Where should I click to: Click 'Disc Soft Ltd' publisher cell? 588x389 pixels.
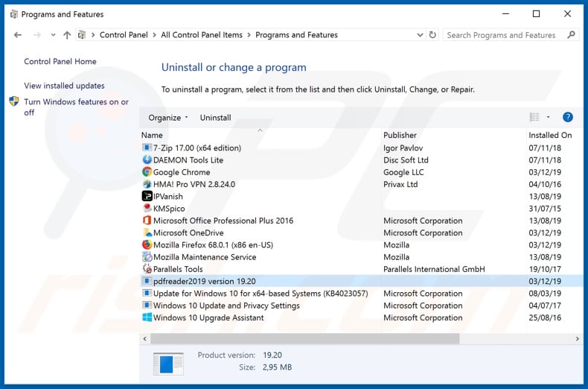point(406,160)
